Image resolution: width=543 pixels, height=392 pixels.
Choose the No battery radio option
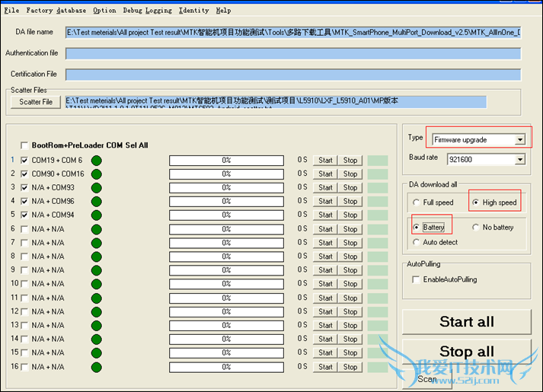[x=476, y=228]
